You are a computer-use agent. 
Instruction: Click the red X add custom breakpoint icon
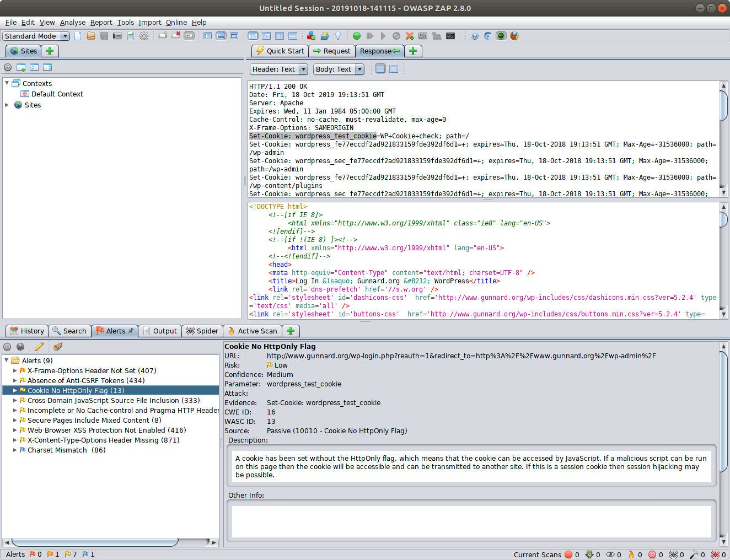410,36
